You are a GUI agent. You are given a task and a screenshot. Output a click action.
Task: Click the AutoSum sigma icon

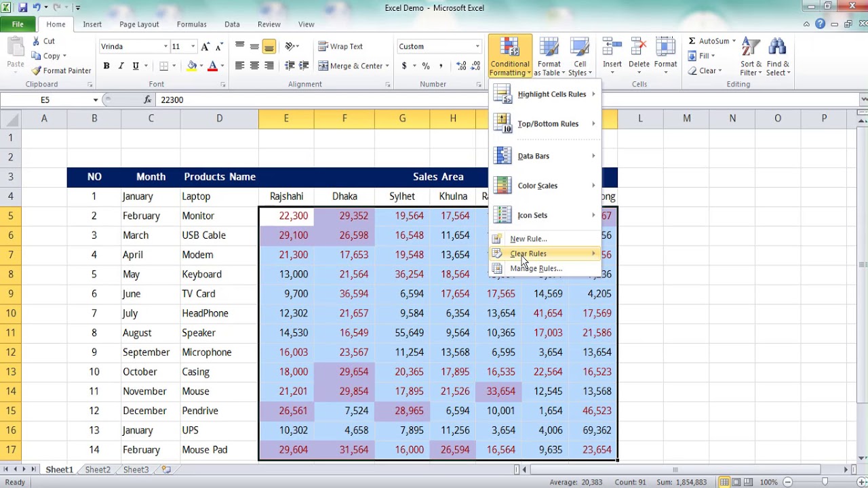(x=692, y=41)
